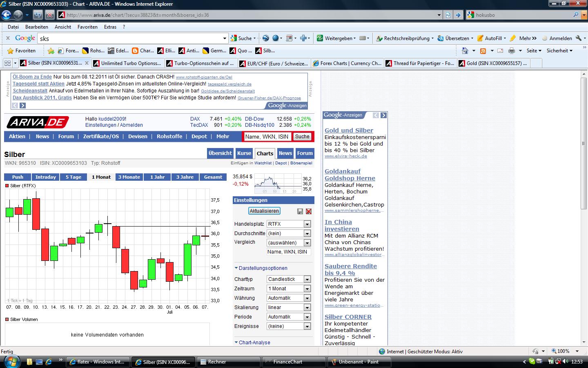Click the Add to Favorites bar star icon

pos(51,51)
